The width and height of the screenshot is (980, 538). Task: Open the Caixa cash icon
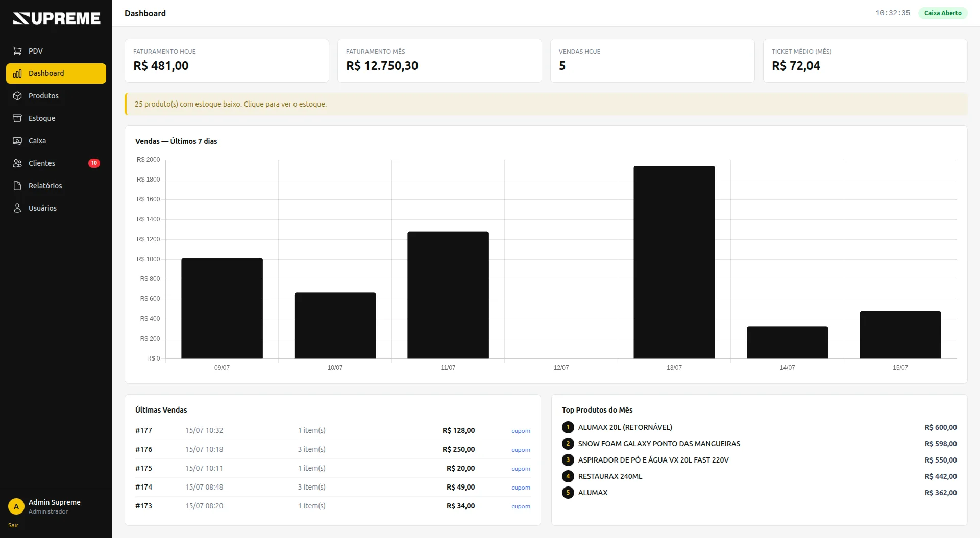point(17,141)
